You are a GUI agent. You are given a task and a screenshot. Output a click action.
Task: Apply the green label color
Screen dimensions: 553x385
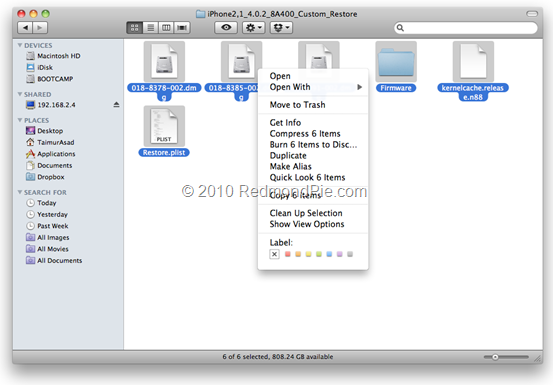point(319,254)
